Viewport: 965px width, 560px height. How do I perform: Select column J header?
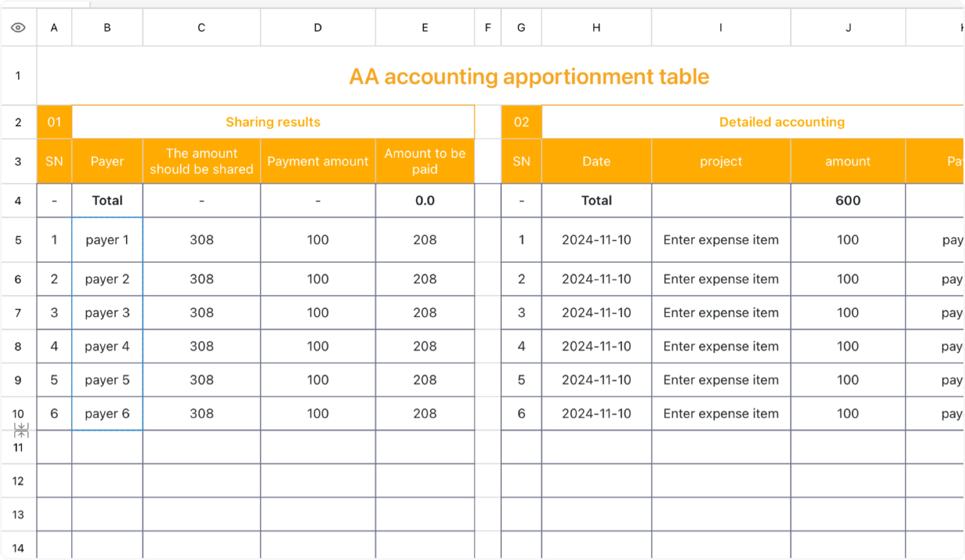848,28
